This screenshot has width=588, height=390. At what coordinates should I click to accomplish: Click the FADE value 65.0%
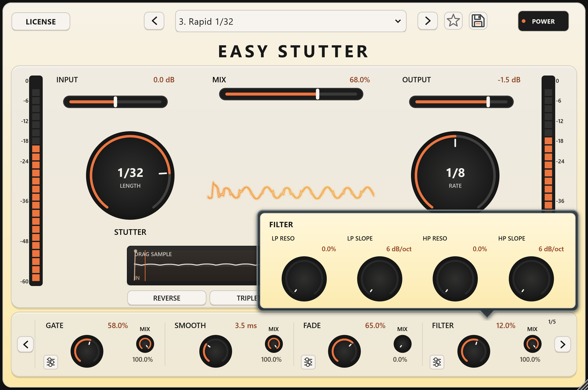click(x=375, y=325)
